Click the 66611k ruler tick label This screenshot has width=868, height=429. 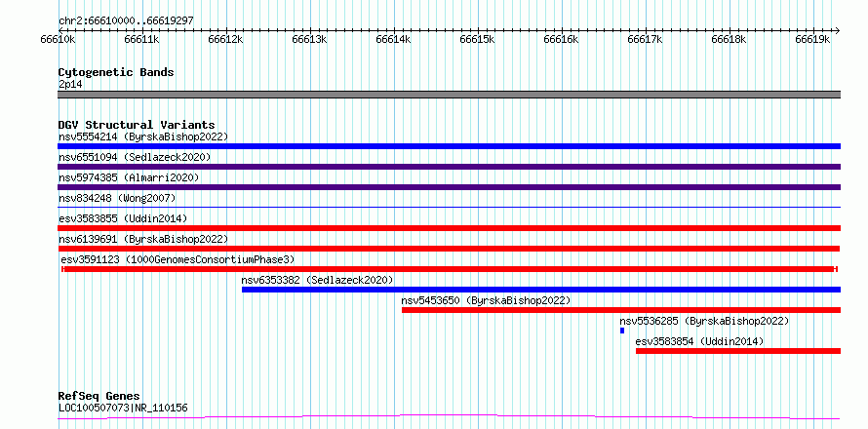point(142,39)
